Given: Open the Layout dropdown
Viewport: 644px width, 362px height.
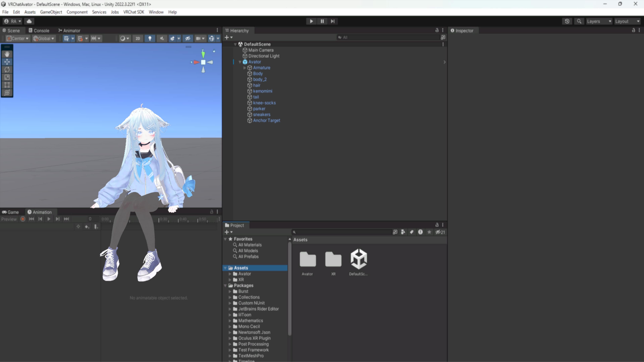Looking at the screenshot, I should 627,21.
